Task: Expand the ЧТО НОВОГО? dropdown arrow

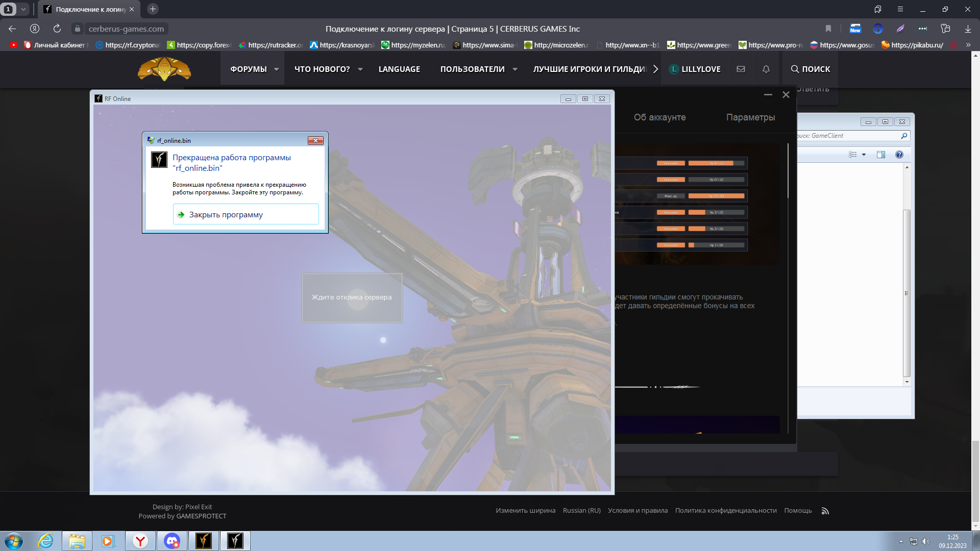Action: tap(360, 69)
